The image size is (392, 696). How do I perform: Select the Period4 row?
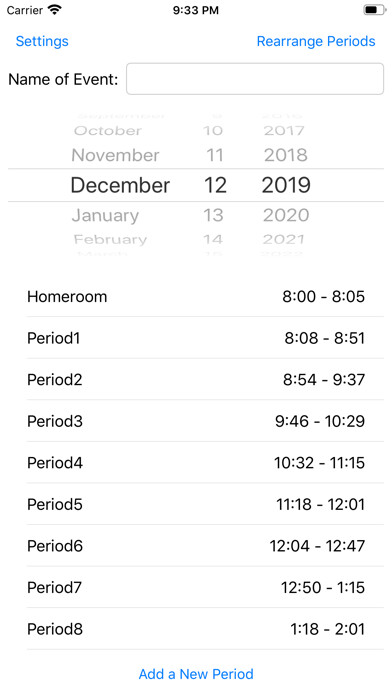(x=196, y=463)
